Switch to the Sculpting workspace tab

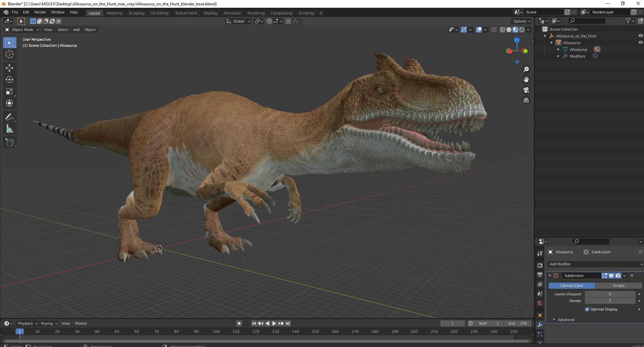coord(136,13)
